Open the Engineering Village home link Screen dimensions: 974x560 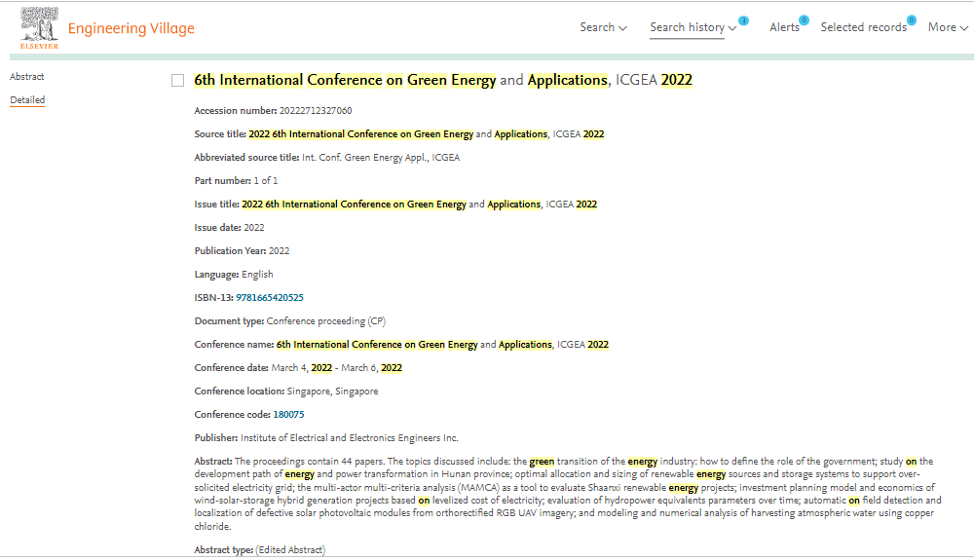(x=131, y=28)
